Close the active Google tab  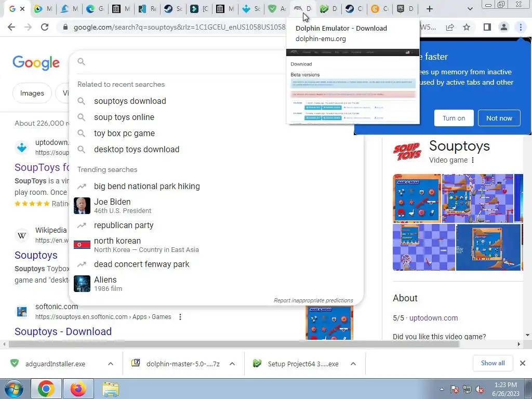point(22,9)
